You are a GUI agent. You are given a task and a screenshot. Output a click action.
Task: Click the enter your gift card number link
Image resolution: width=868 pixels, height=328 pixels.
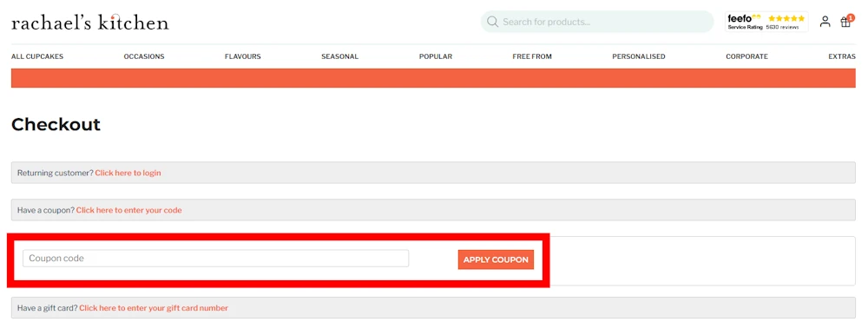click(x=154, y=308)
